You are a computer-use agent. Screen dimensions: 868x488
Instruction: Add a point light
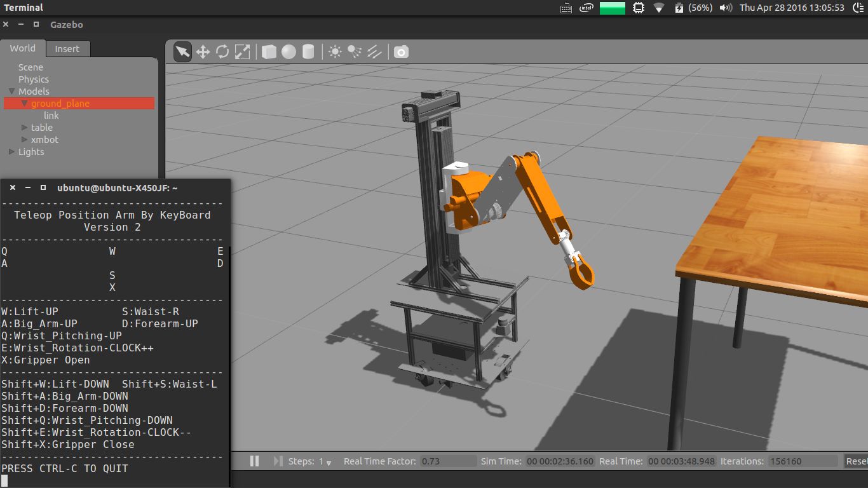coord(335,51)
